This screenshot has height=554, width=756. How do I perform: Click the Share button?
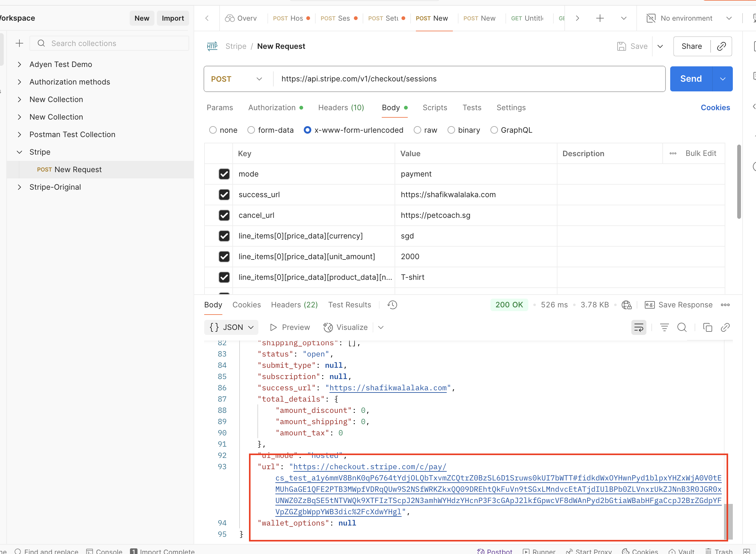point(691,46)
